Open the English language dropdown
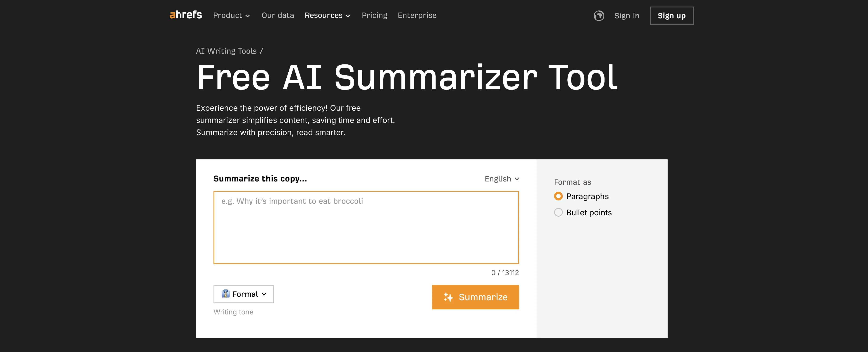 click(x=502, y=179)
